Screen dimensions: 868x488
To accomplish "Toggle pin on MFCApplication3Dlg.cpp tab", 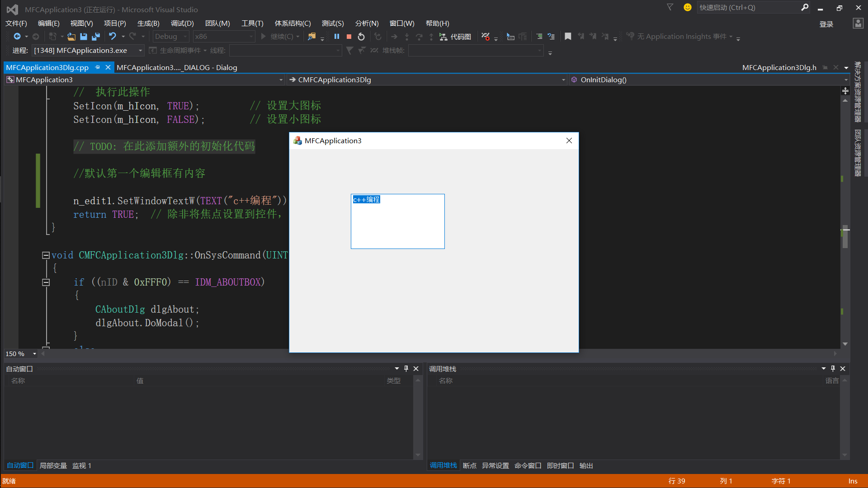I will coord(97,67).
